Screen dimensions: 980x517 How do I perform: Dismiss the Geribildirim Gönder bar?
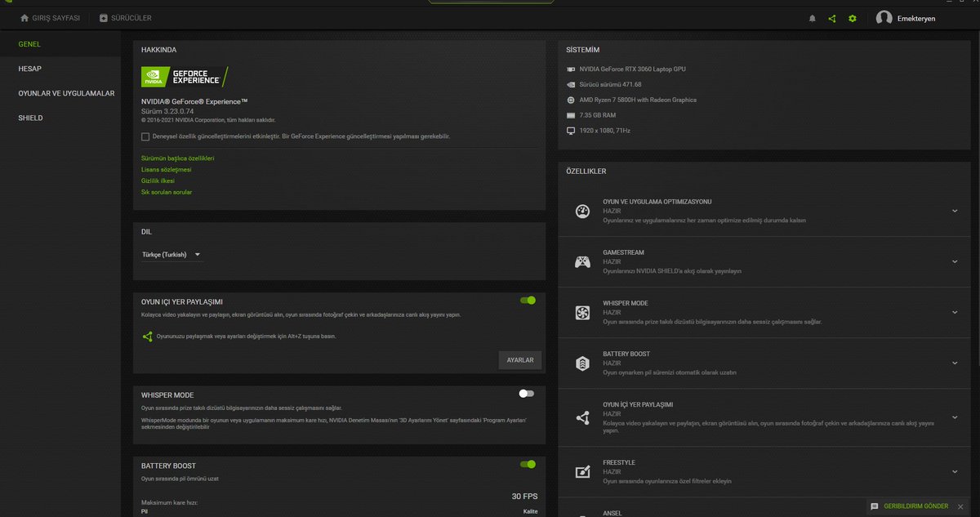[x=960, y=506]
